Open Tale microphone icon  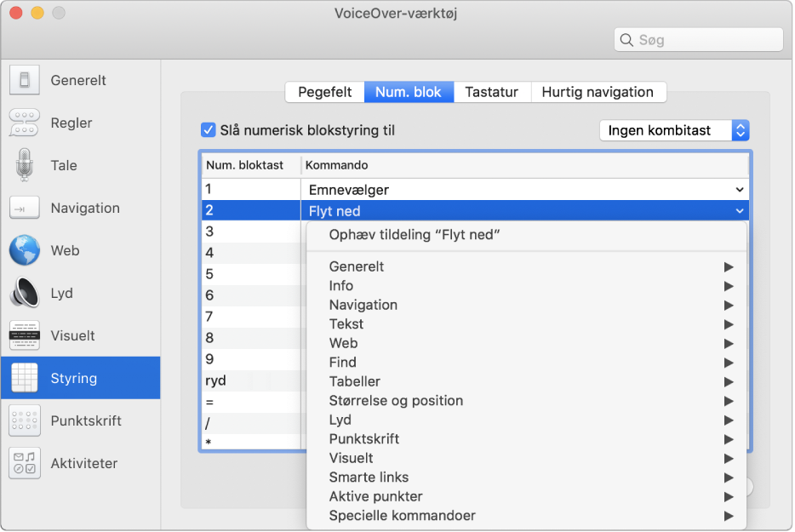tap(25, 165)
